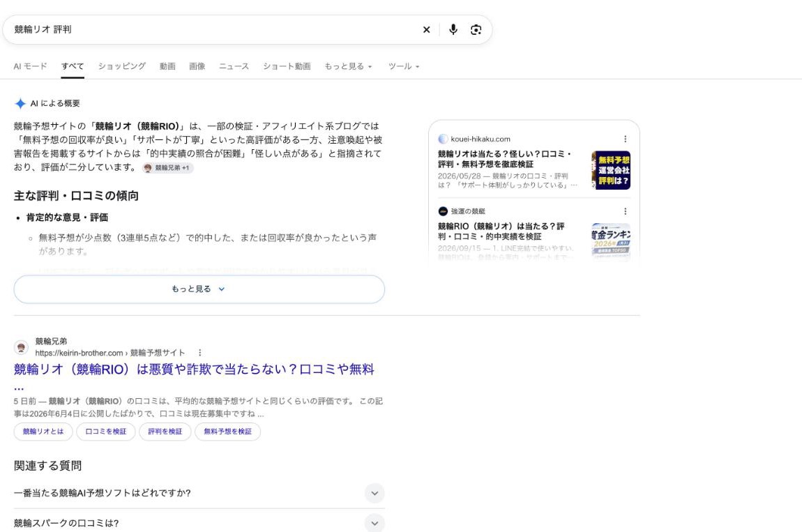
Task: Click the 評判を検証 sitelink chip
Action: coord(165,431)
